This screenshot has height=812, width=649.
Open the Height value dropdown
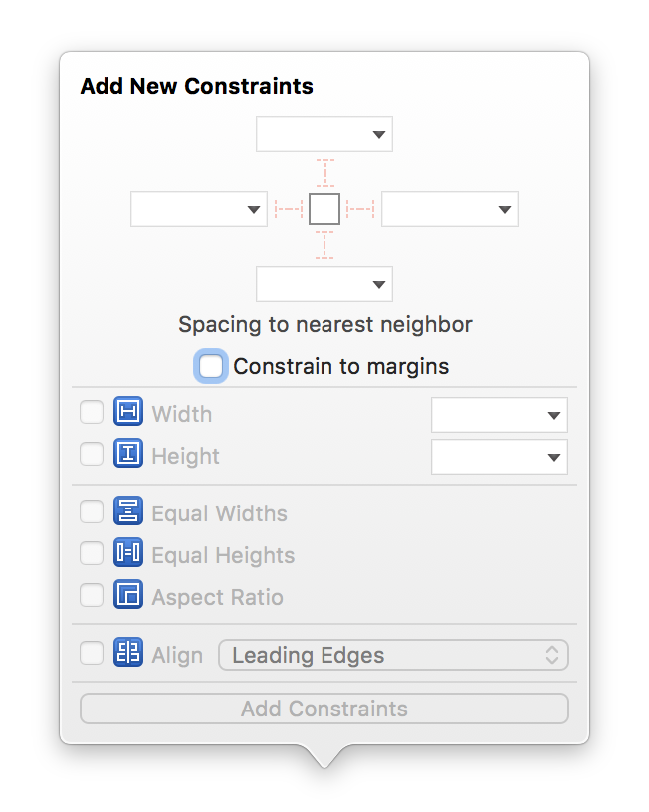coord(499,456)
